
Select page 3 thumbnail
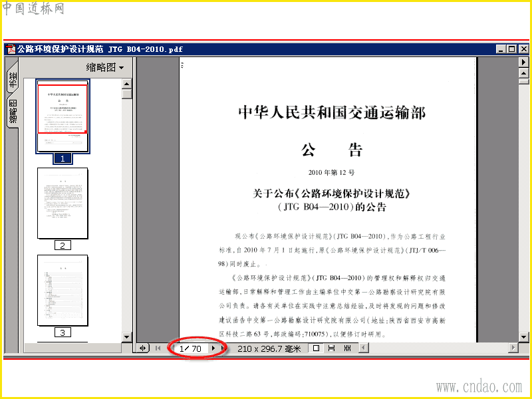tap(63, 291)
